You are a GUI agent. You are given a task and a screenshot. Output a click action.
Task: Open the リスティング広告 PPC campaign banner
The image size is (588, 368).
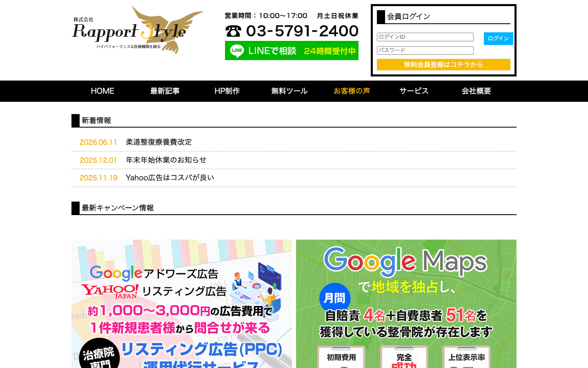(x=182, y=304)
